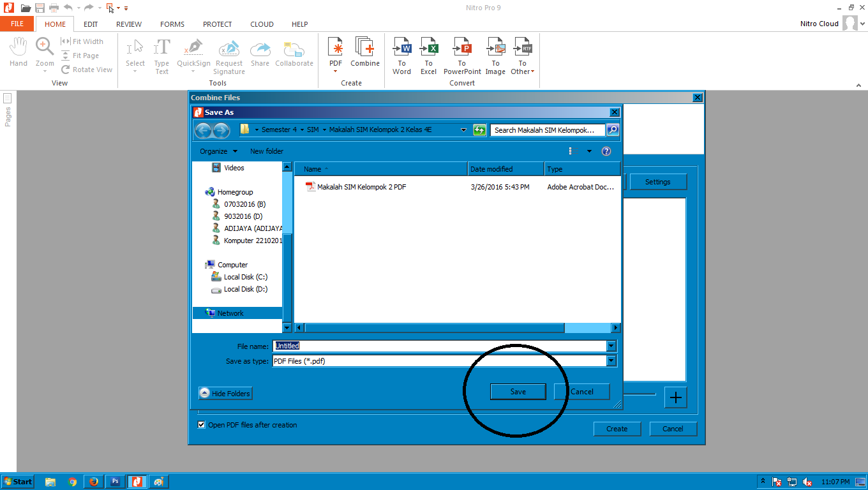The width and height of the screenshot is (868, 490).
Task: Open the Save as type dropdown
Action: (x=611, y=360)
